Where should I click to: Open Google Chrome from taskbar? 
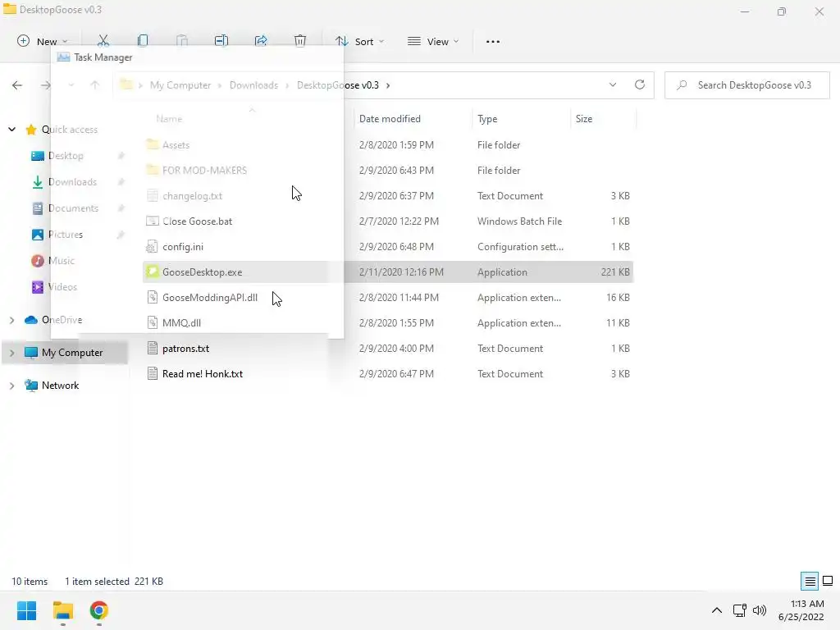coord(98,610)
